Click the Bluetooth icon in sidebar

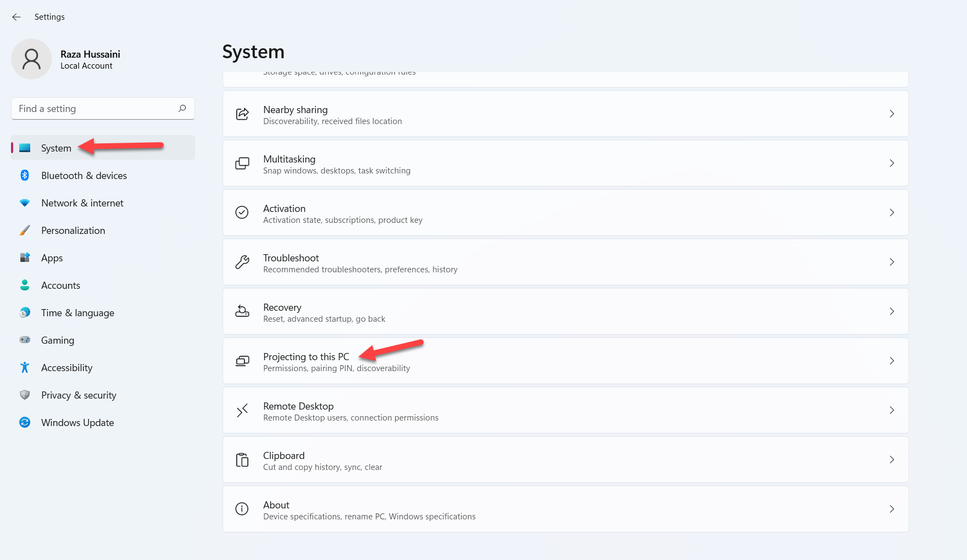(x=25, y=175)
